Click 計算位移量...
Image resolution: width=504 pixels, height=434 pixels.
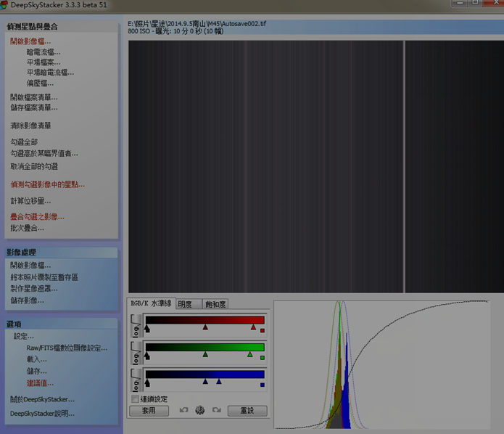(x=30, y=201)
